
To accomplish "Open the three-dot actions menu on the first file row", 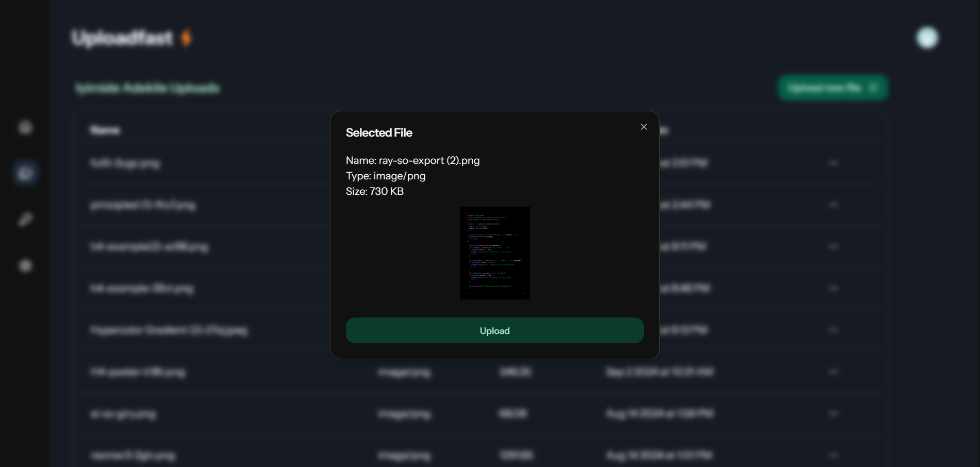I will [x=835, y=163].
